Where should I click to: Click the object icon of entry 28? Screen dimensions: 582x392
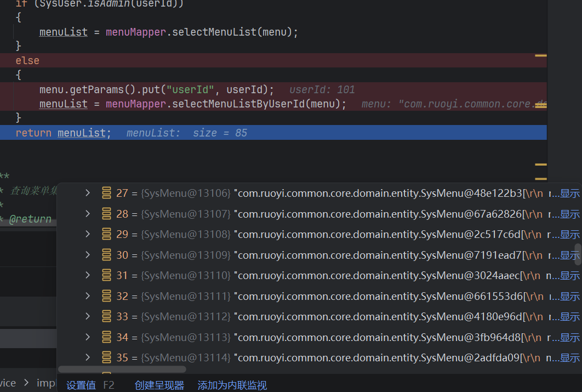pyautogui.click(x=106, y=214)
